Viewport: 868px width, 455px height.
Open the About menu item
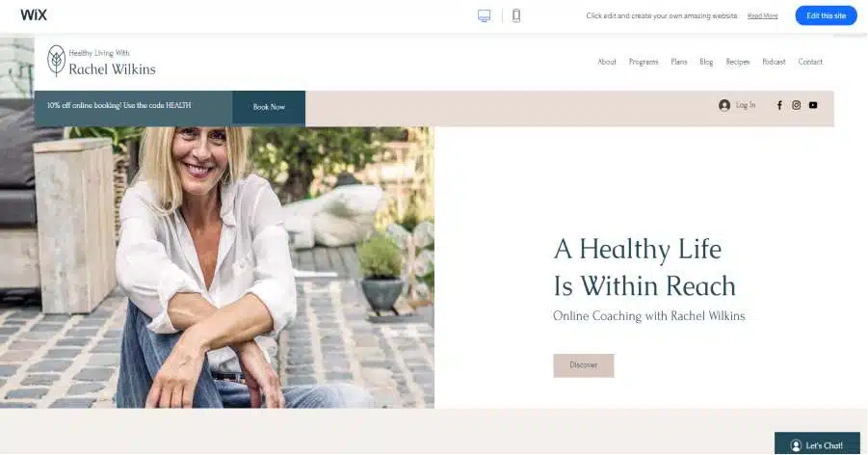click(x=607, y=62)
